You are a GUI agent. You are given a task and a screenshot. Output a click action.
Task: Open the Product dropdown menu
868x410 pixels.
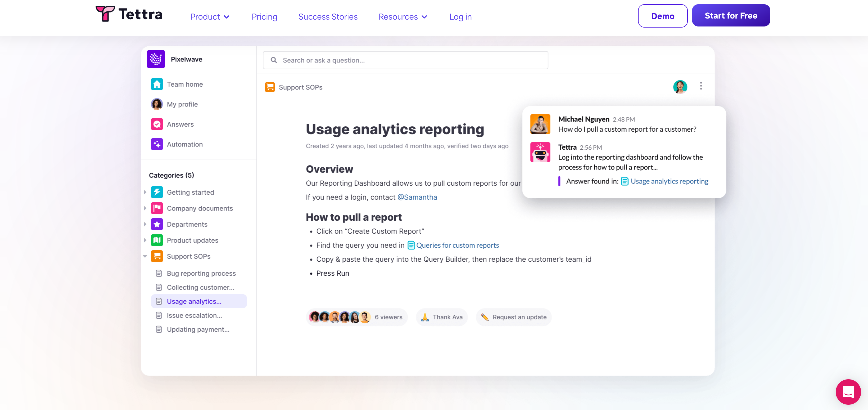[x=210, y=16]
